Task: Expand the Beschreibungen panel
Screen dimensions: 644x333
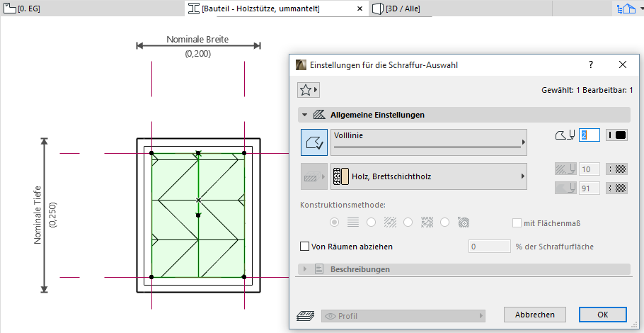Action: coord(304,269)
